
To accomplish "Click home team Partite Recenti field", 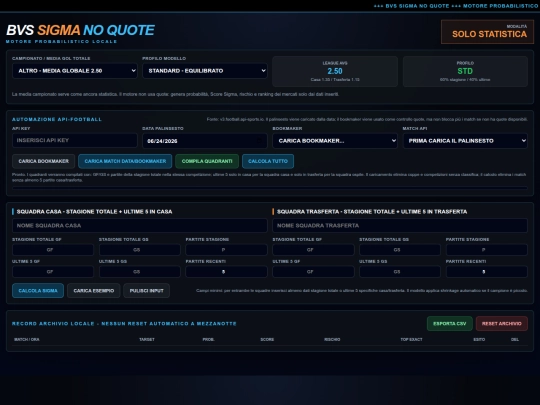I will [227, 272].
